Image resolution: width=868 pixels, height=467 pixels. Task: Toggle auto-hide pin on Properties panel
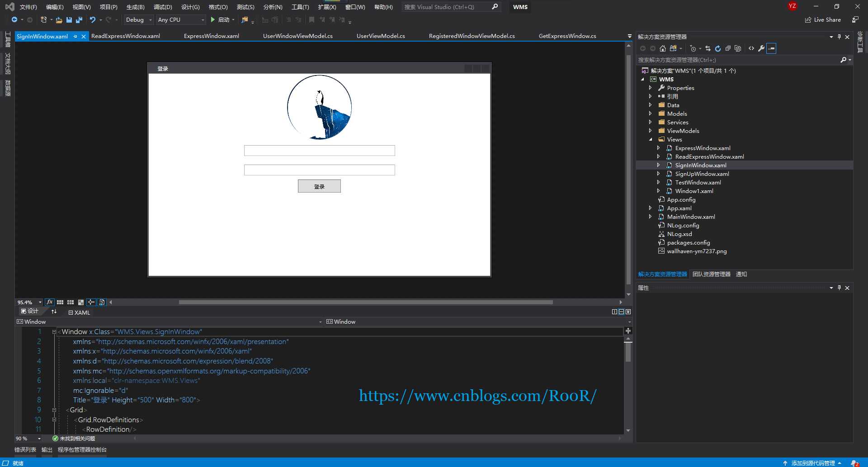click(x=839, y=288)
